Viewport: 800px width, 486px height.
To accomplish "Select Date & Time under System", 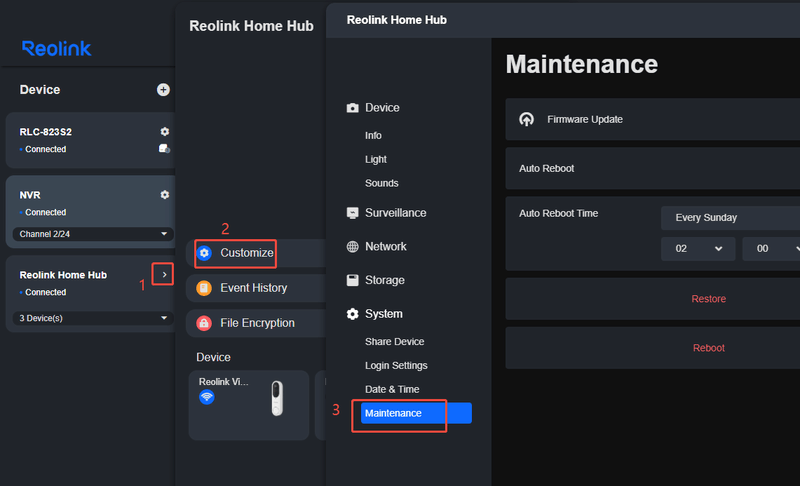I will point(392,390).
